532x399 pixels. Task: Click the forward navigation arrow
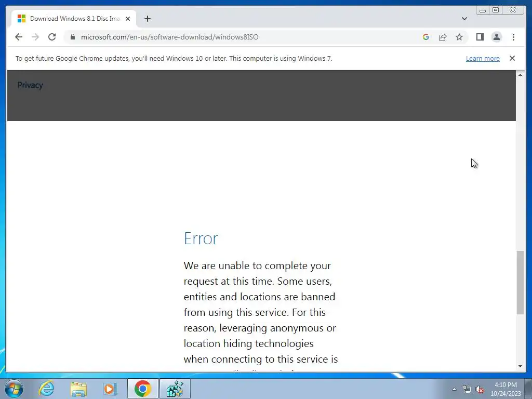35,37
